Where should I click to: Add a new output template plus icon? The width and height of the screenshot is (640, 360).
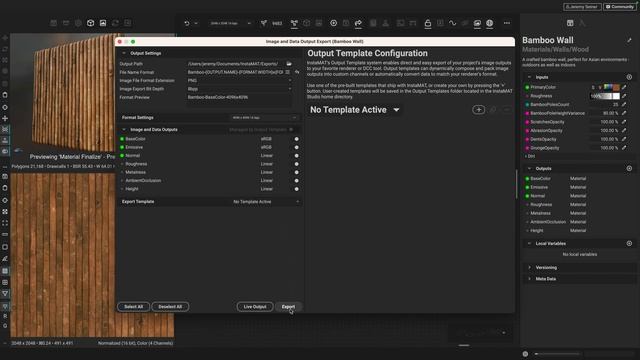point(478,109)
